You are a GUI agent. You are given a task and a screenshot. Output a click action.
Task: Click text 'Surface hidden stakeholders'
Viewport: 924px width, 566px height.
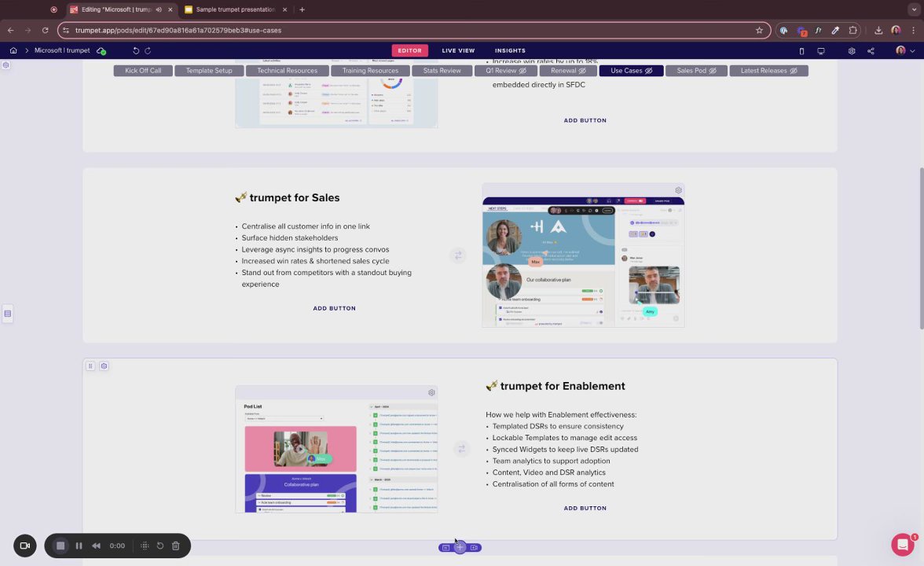[x=289, y=238]
